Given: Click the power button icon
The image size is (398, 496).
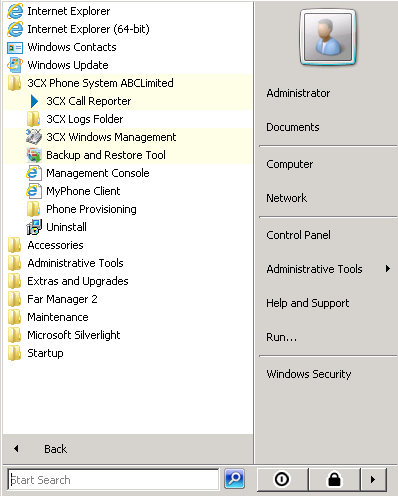Looking at the screenshot, I should 282,479.
